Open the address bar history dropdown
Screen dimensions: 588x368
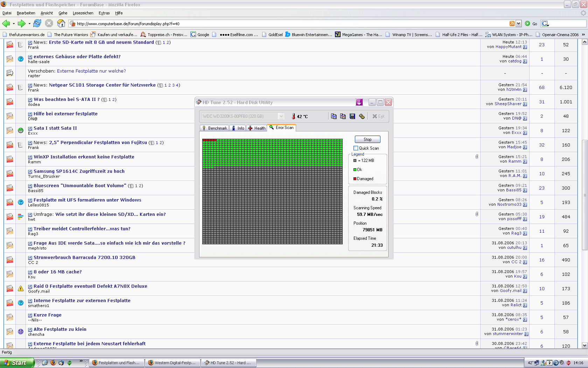(x=519, y=23)
